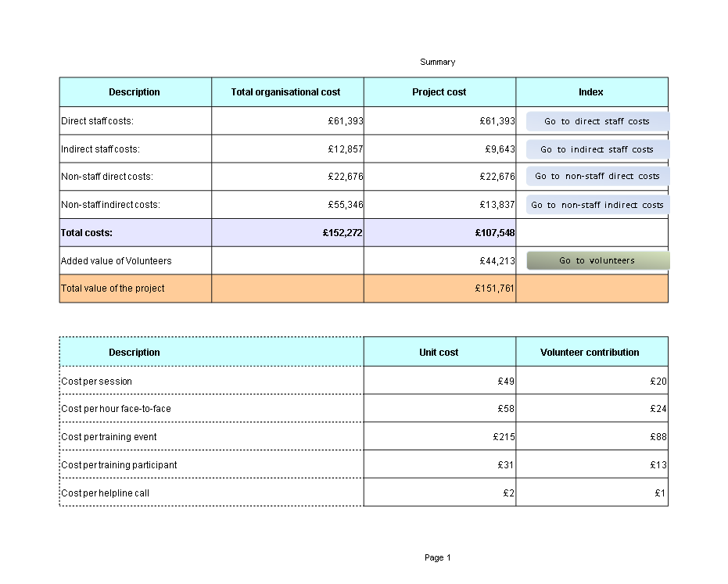Click the £13,837 project cost cell

tap(440, 205)
